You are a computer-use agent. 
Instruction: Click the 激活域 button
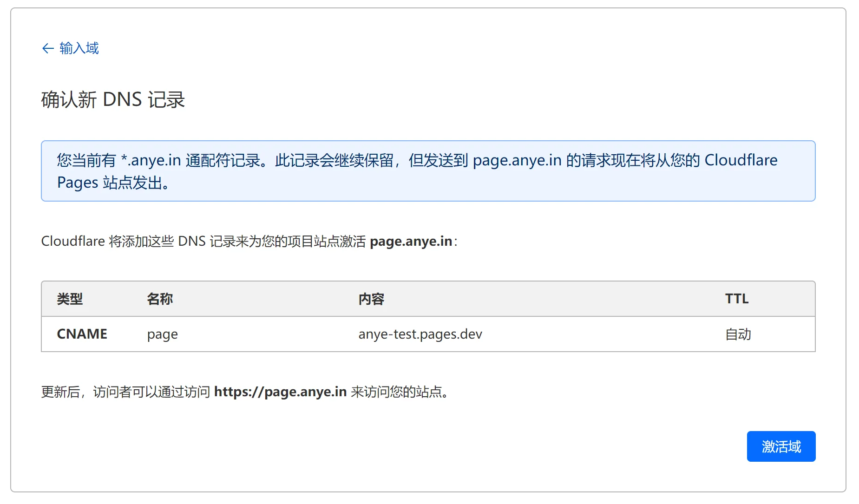pos(781,446)
